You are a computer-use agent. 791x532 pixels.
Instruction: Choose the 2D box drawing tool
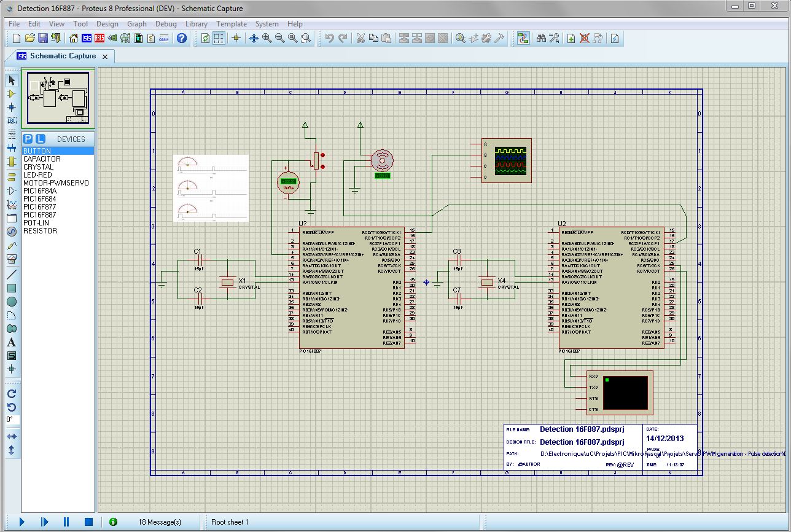(x=11, y=288)
